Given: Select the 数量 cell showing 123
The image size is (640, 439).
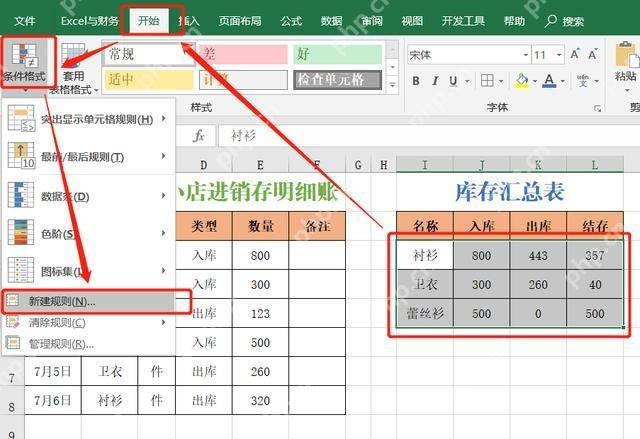Looking at the screenshot, I should point(260,313).
